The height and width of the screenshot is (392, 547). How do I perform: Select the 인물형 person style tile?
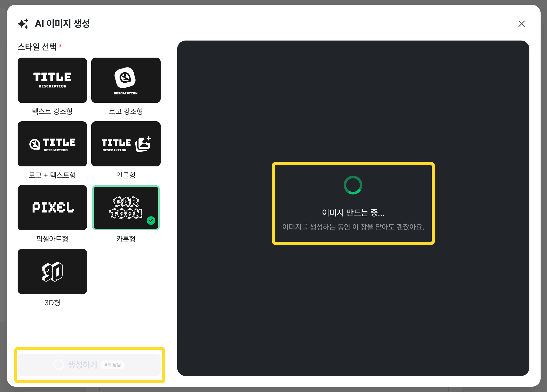[x=126, y=144]
